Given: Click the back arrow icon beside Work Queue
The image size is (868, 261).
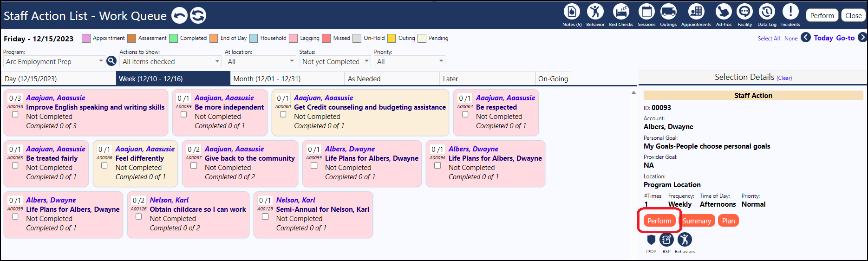Looking at the screenshot, I should point(180,15).
